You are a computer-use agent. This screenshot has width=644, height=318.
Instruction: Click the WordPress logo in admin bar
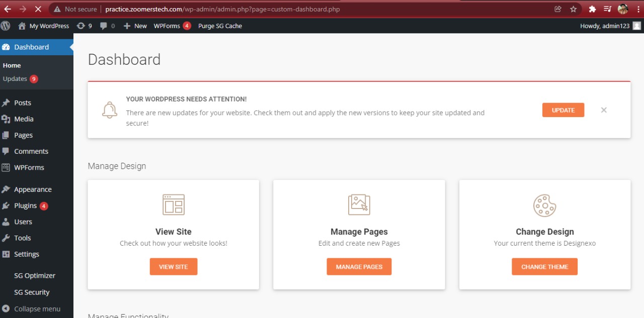click(6, 26)
